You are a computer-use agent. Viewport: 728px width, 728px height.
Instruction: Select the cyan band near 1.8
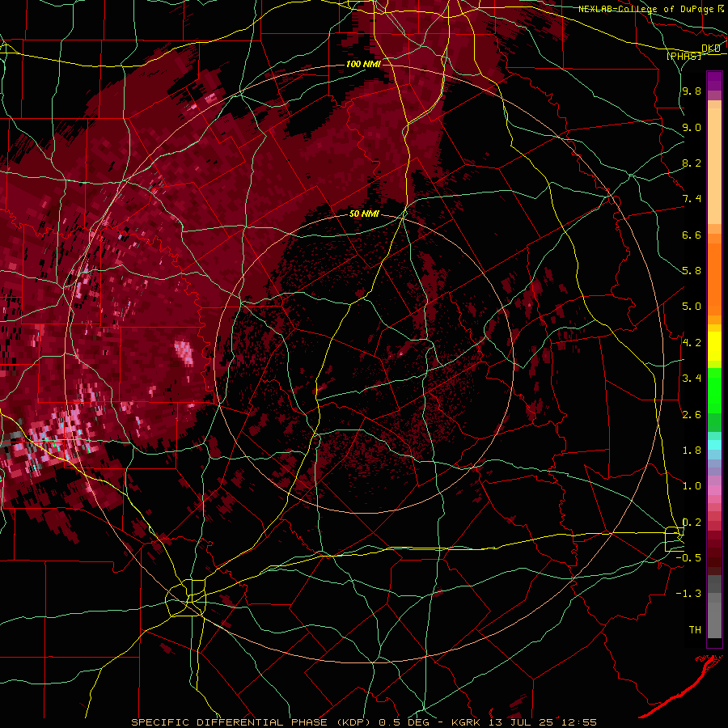pos(714,445)
